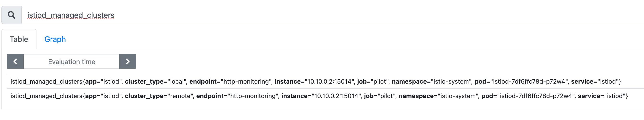
Task: Click namespace="istio-system" in the local row
Action: [431, 82]
